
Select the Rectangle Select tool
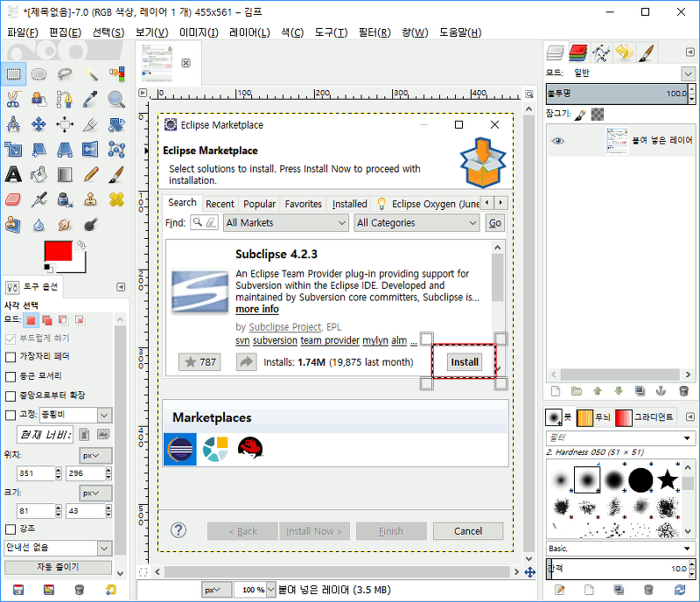coord(14,74)
